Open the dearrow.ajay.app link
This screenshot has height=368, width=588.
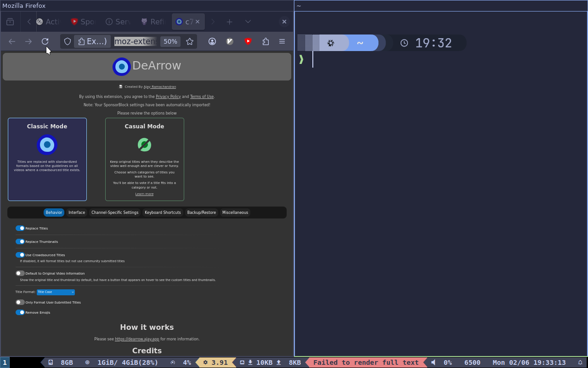click(x=137, y=339)
